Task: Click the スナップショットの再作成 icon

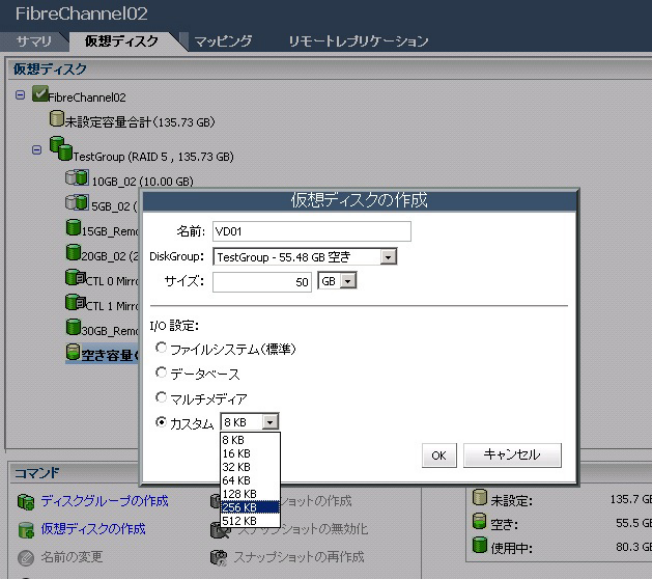Action: point(219,558)
